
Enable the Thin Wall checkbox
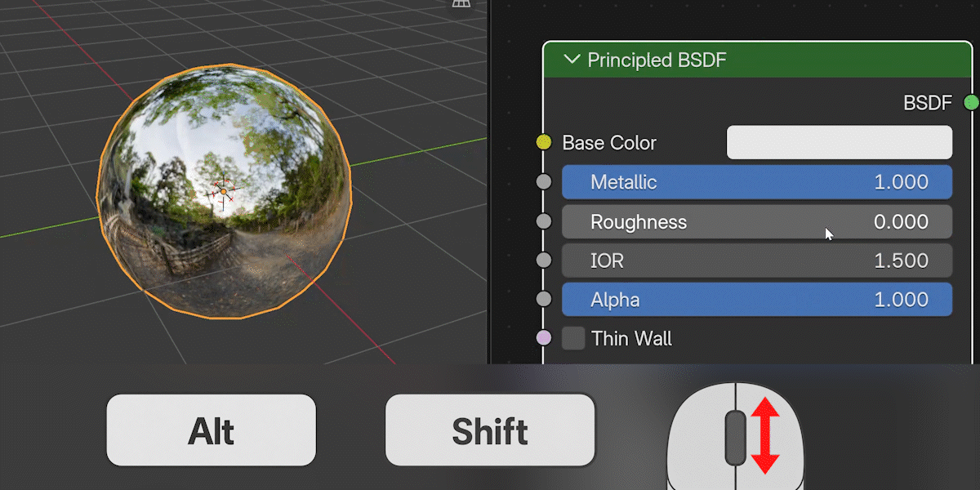[x=573, y=338]
